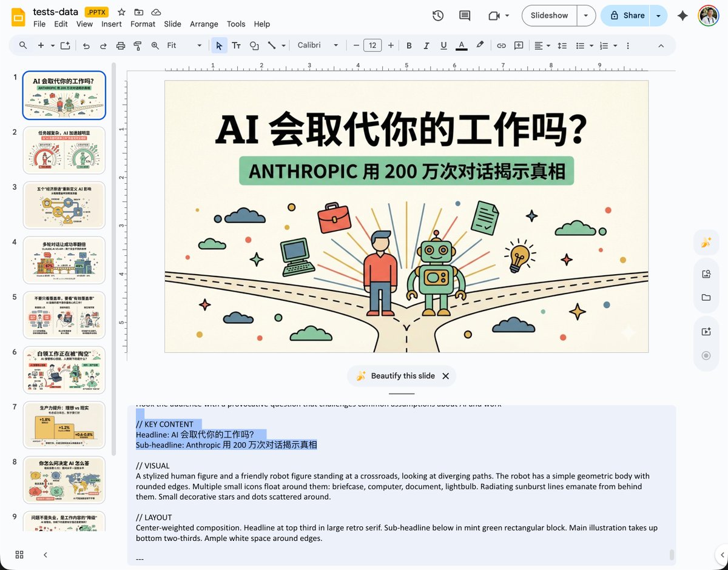Viewport: 728px width, 570px height.
Task: Open the Insert menu
Action: click(x=112, y=24)
